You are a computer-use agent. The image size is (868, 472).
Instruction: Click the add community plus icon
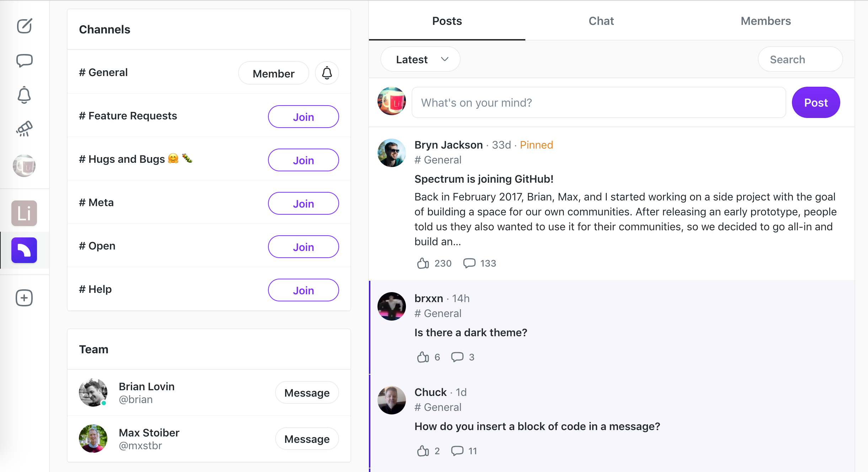[x=24, y=298]
